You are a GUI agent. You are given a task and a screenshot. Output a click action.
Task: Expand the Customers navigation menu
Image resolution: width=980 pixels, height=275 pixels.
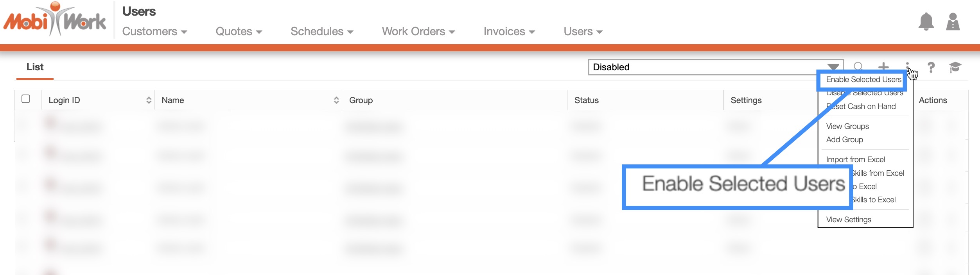pyautogui.click(x=154, y=32)
